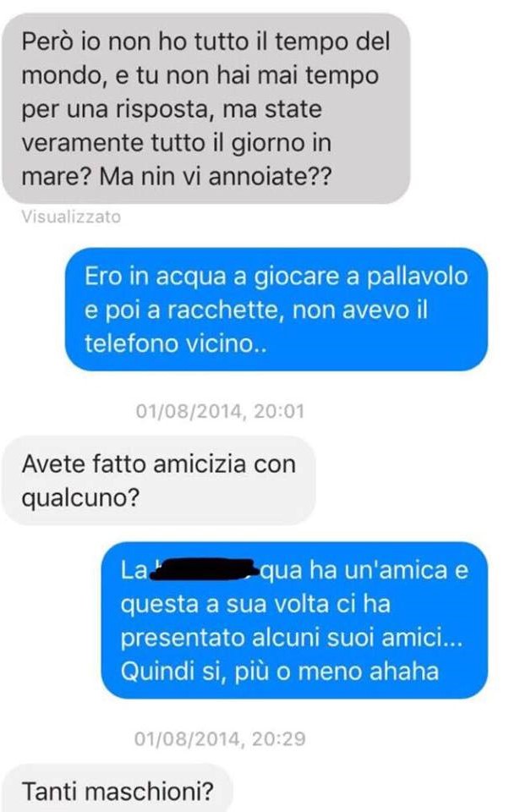Click the phrase "presentato alcuni suoi amici..."
Image resolution: width=520 pixels, height=812 pixels.
click(x=292, y=638)
